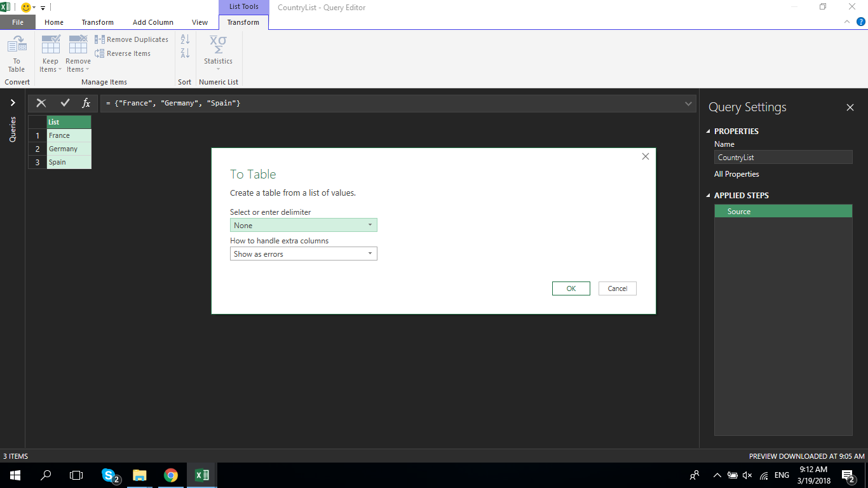The height and width of the screenshot is (488, 868).
Task: Close the To Table dialog
Action: pos(646,156)
